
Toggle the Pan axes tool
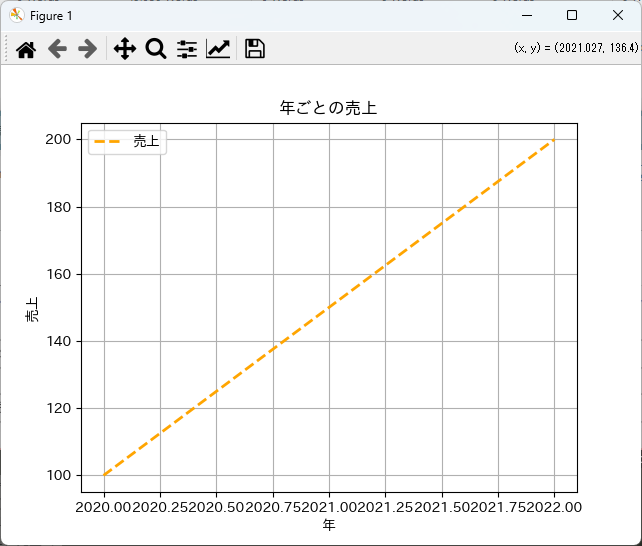point(124,49)
